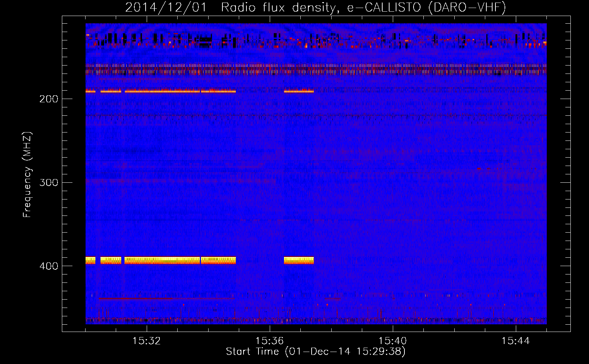Click the 'Frequency (MHZ)' axis label
Screen dimensions: 589x364
(27, 175)
